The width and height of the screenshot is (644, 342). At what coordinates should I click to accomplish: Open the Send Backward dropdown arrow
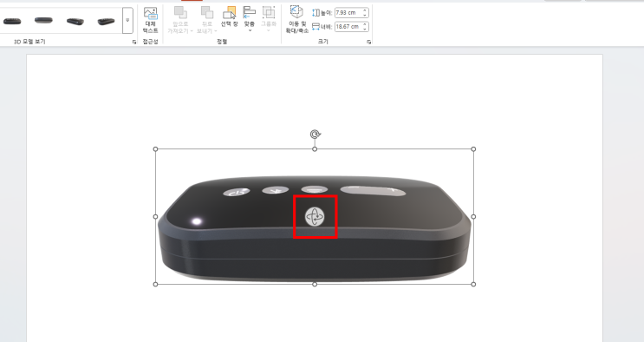[x=216, y=31]
